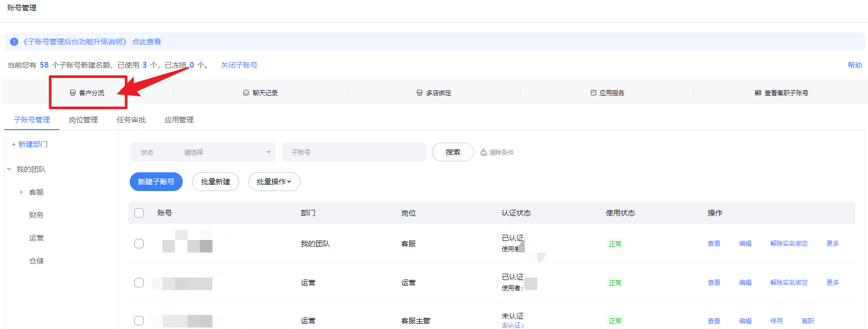This screenshot has height=329, width=868.
Task: Open 多店绑定 shortcut
Action: [434, 93]
